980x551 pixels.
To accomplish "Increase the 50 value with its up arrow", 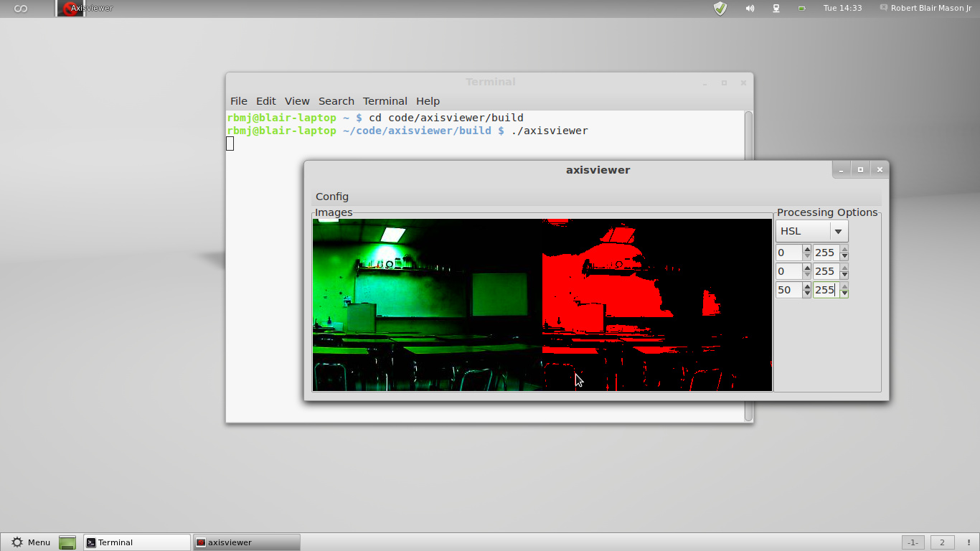I will click(807, 286).
